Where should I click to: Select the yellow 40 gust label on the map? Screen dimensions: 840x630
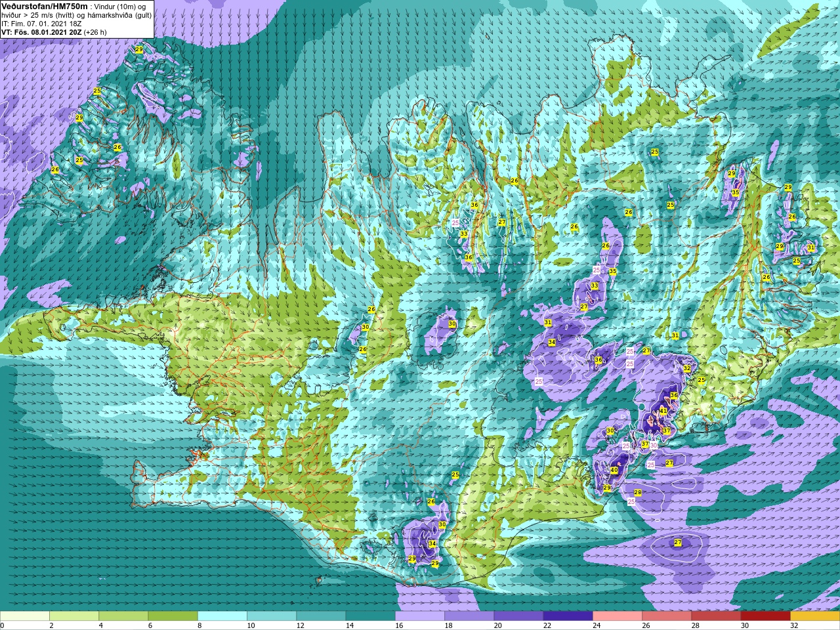click(x=614, y=471)
